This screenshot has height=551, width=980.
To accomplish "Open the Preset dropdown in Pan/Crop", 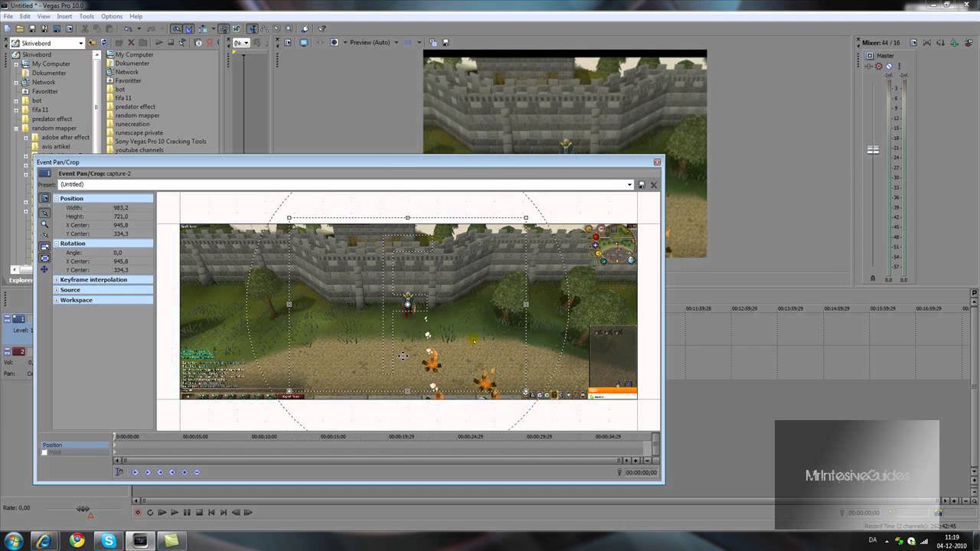I will [x=630, y=184].
